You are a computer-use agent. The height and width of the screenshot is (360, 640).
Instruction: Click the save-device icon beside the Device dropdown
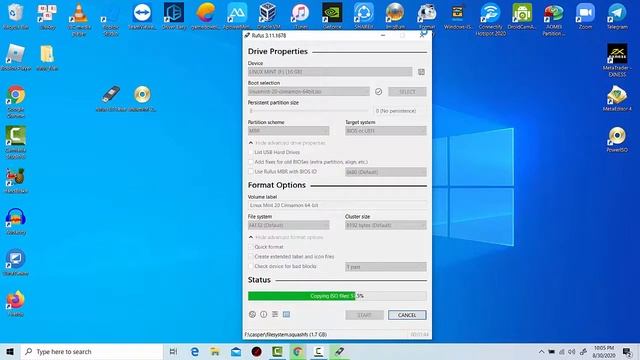pyautogui.click(x=421, y=72)
